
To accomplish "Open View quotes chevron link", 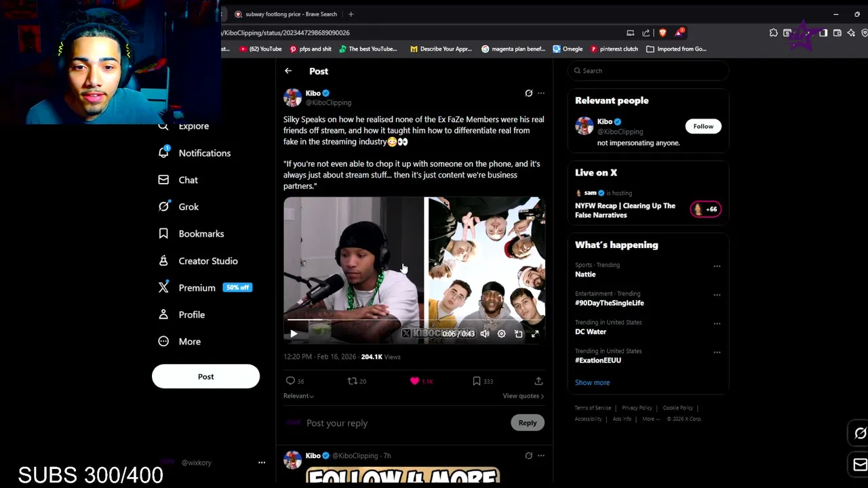I will coord(523,396).
